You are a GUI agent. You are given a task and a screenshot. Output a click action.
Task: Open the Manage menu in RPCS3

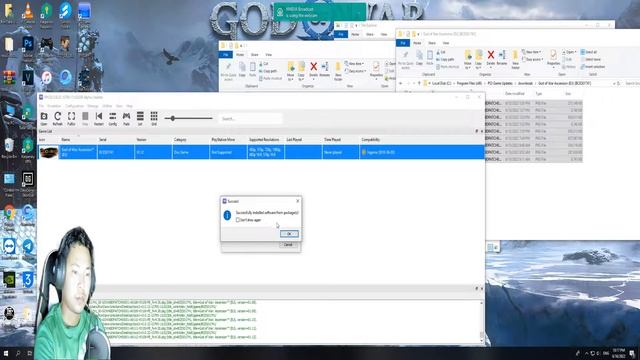(x=93, y=106)
